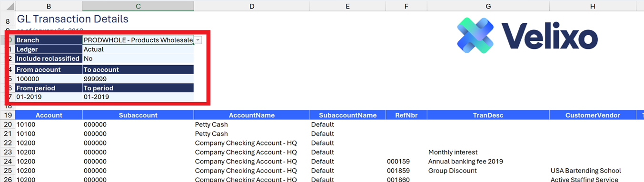Image resolution: width=644 pixels, height=182 pixels.
Task: Click To account value 999999
Action: click(x=138, y=79)
